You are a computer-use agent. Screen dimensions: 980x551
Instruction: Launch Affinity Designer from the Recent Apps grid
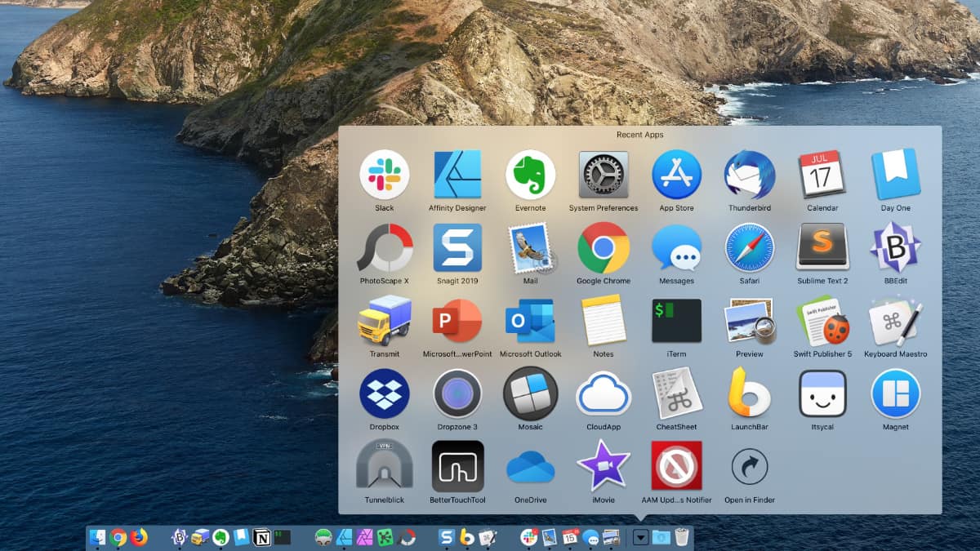click(x=457, y=175)
